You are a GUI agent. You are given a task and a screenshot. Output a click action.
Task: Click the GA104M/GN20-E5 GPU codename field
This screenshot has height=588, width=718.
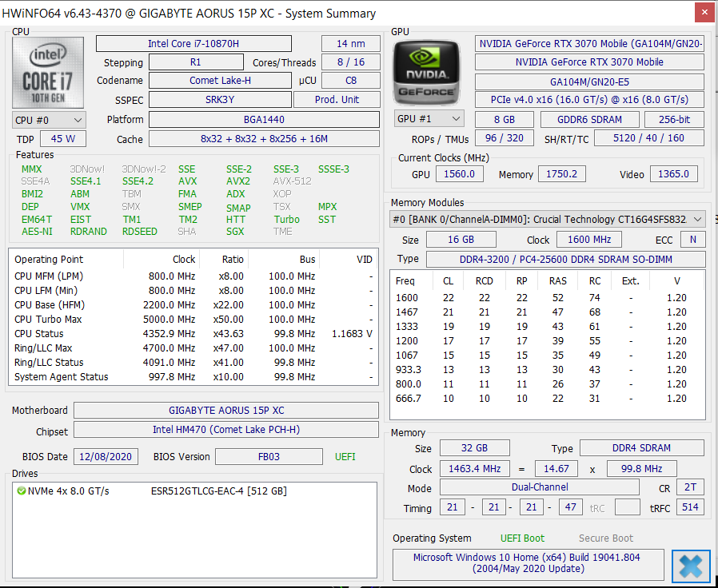(x=589, y=82)
